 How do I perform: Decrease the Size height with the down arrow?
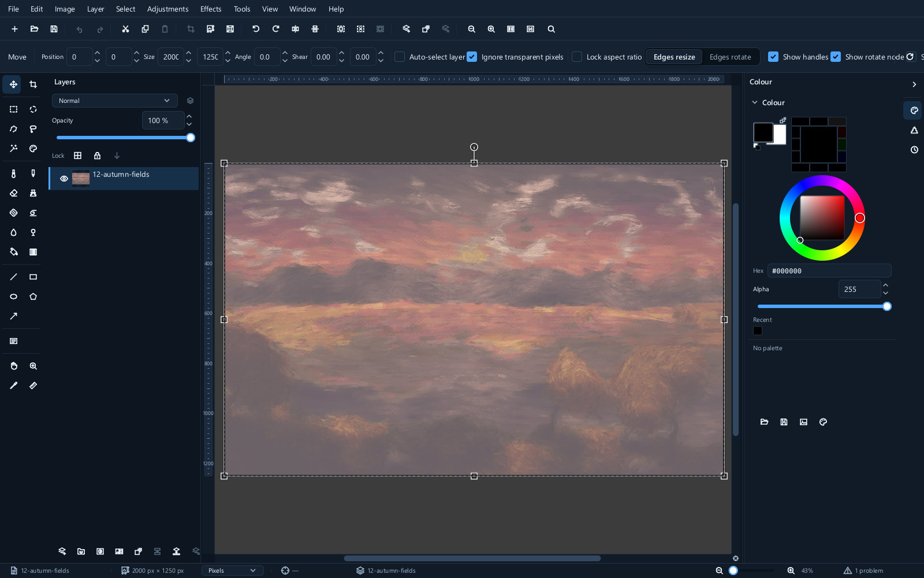tap(228, 61)
